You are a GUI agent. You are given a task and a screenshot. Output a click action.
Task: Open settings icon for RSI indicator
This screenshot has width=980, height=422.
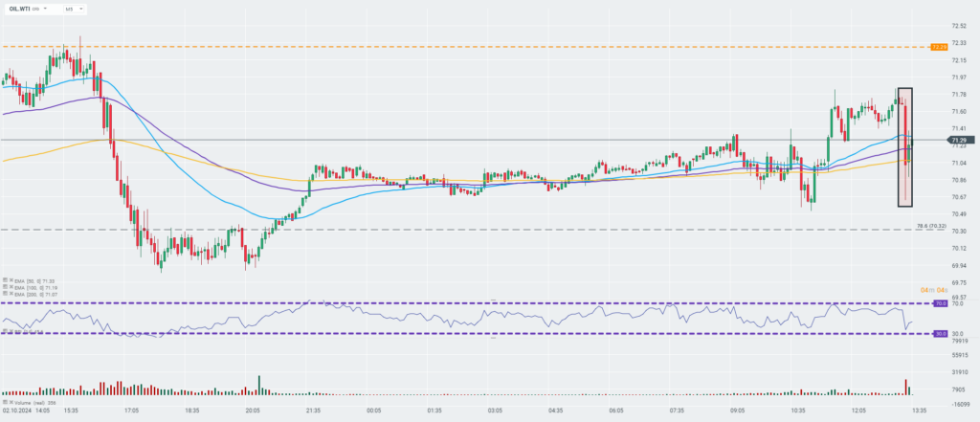click(x=3, y=331)
